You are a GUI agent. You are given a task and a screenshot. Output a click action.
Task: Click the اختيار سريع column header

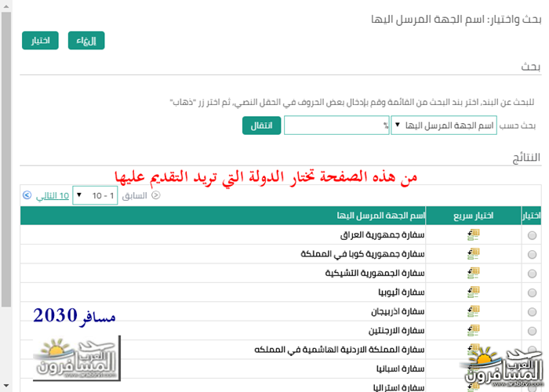(474, 216)
